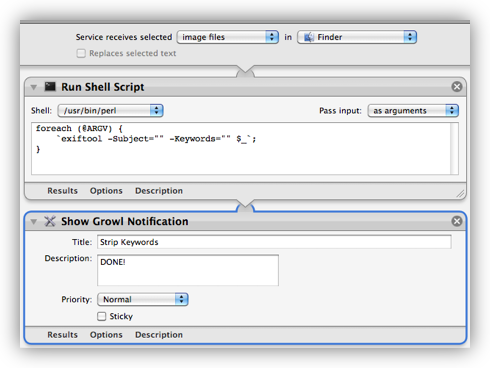Toggle the Replaces selected text checkbox
Viewport: 490px width, 368px height.
click(81, 53)
